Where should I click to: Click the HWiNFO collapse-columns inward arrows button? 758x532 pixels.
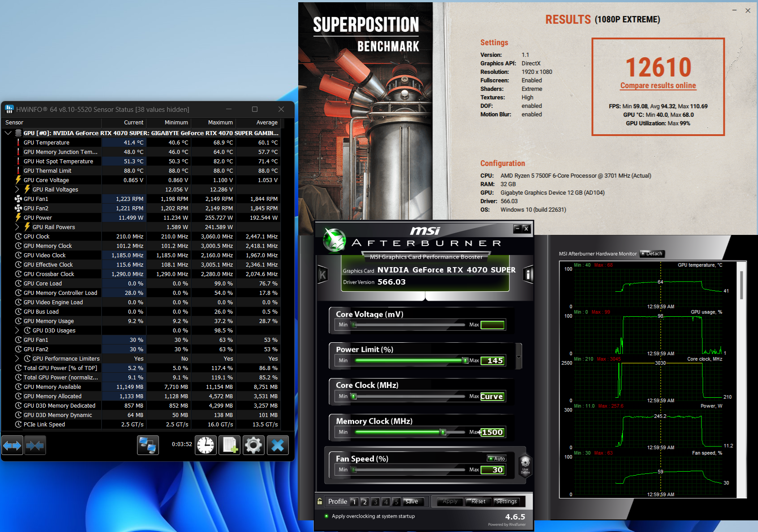click(x=35, y=445)
